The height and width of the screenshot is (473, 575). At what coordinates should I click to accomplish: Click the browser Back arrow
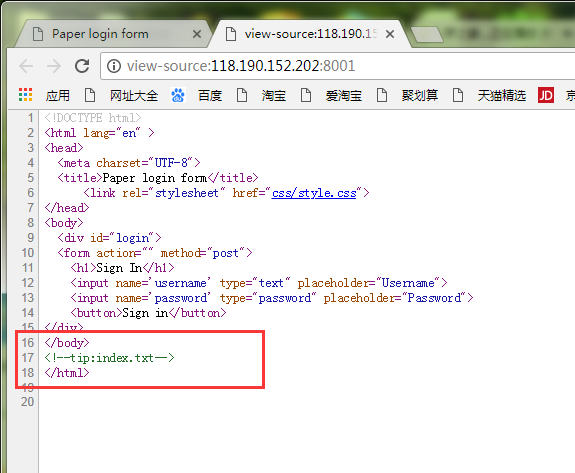click(x=26, y=66)
